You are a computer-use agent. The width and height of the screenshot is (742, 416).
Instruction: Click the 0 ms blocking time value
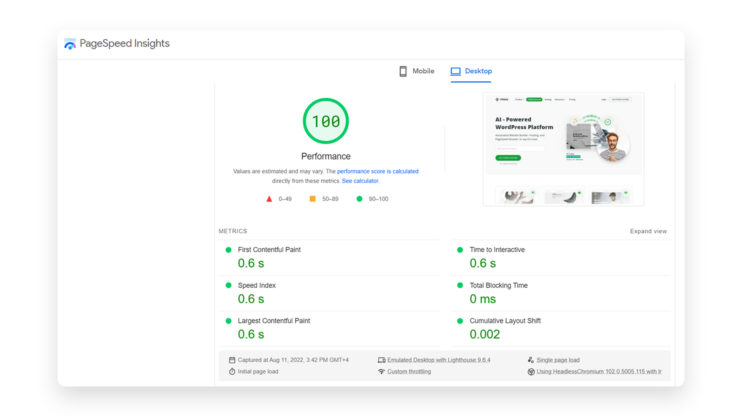(x=483, y=299)
